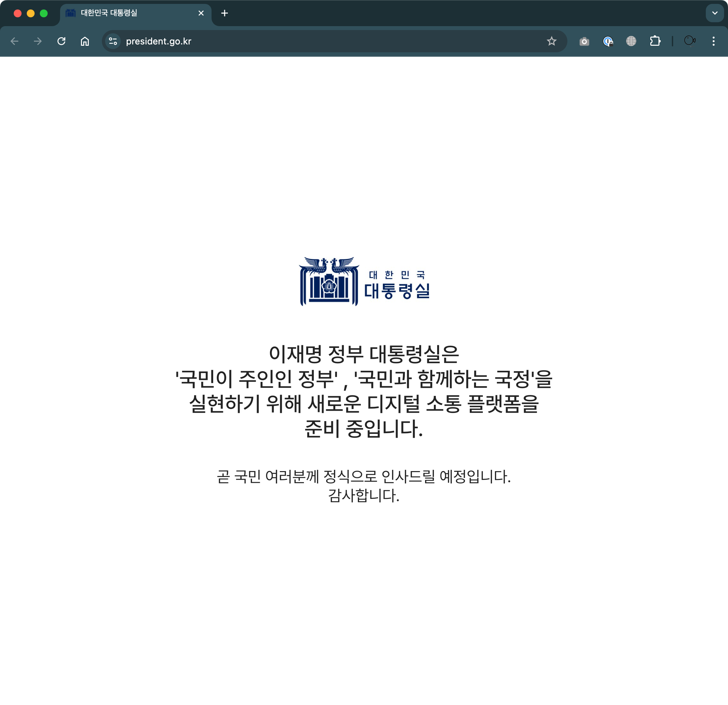Viewport: 728px width, 705px height.
Task: Close the 대한민국 대통령실 tab
Action: point(201,13)
